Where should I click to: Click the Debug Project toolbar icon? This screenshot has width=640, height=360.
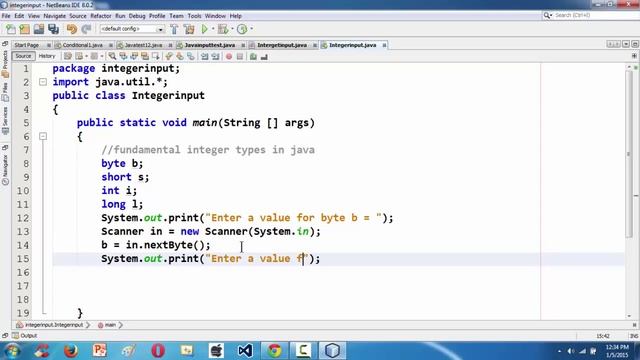point(223,29)
